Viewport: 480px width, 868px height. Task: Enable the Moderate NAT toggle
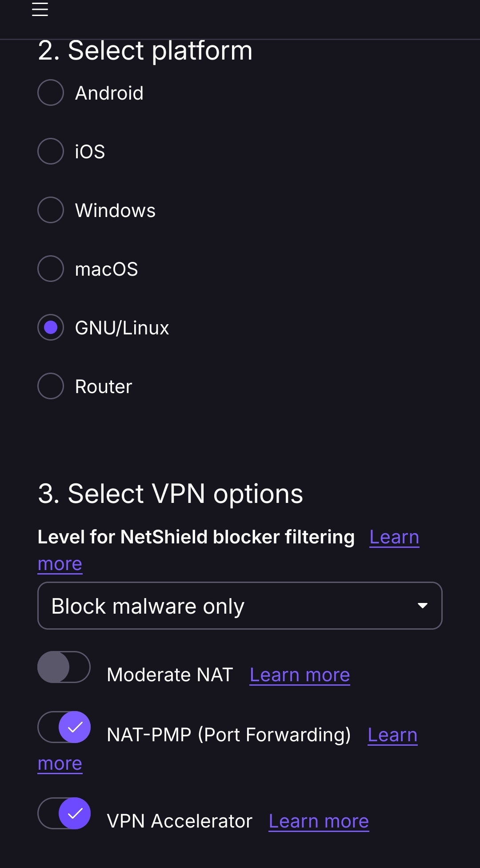(64, 667)
